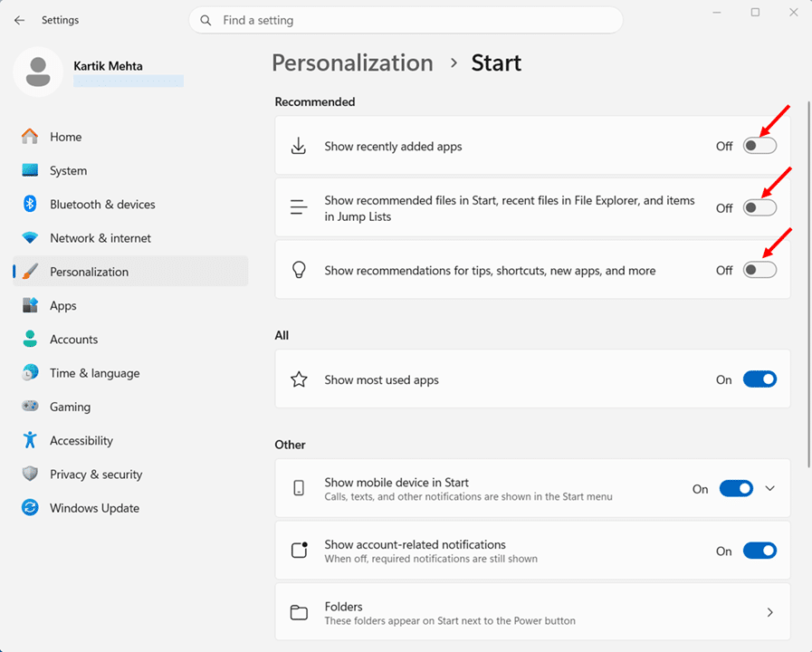Open the Folders settings chevron
The image size is (812, 652).
[x=770, y=613]
